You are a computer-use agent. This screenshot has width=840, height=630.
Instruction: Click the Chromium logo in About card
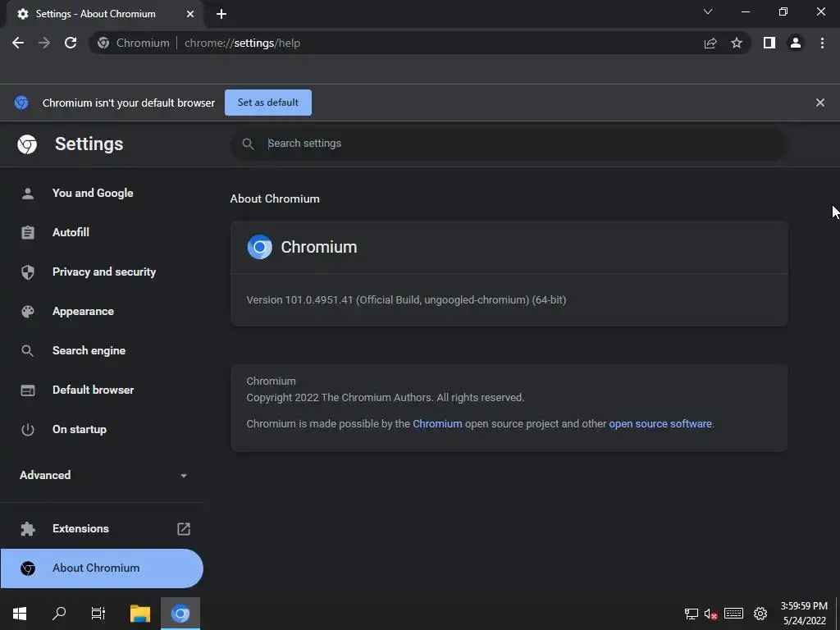260,247
